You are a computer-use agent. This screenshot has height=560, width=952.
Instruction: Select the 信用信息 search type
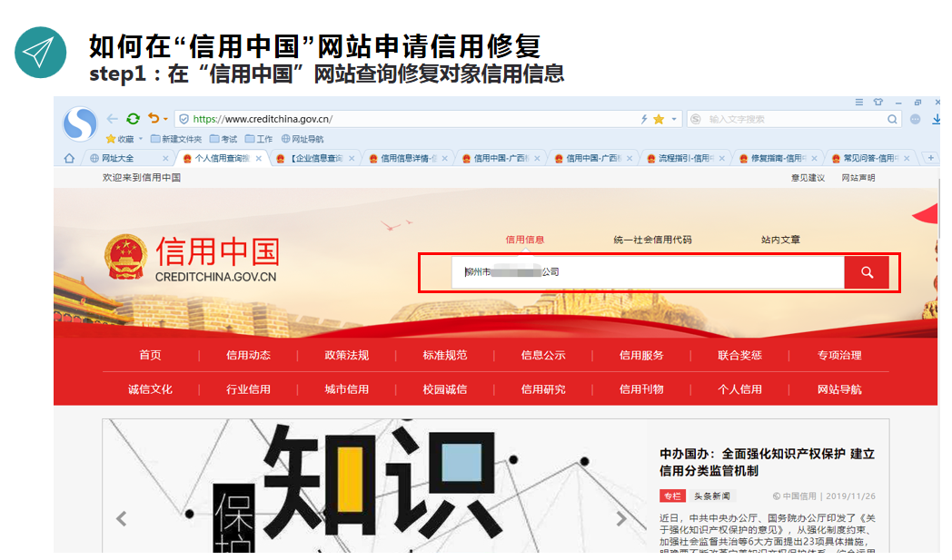tap(524, 240)
